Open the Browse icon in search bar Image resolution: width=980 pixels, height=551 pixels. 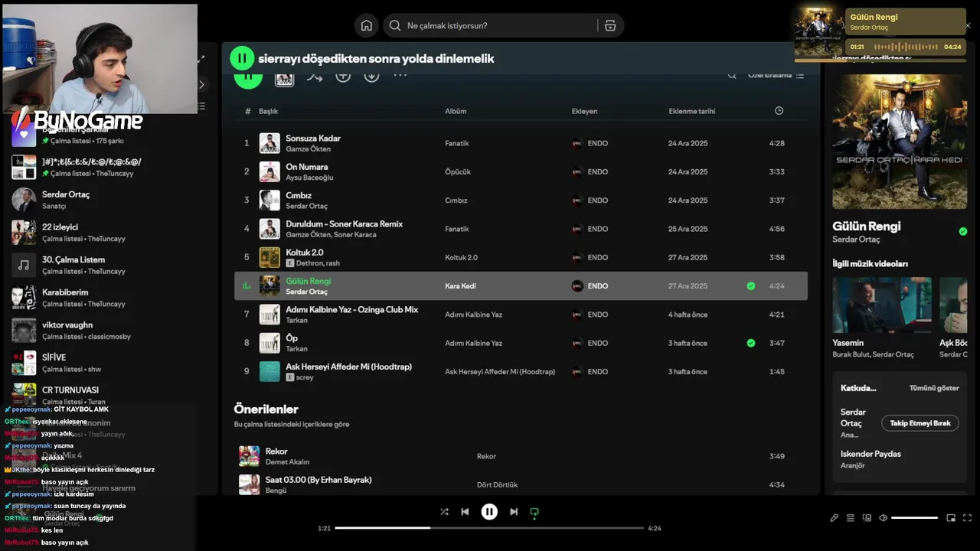[x=610, y=25]
